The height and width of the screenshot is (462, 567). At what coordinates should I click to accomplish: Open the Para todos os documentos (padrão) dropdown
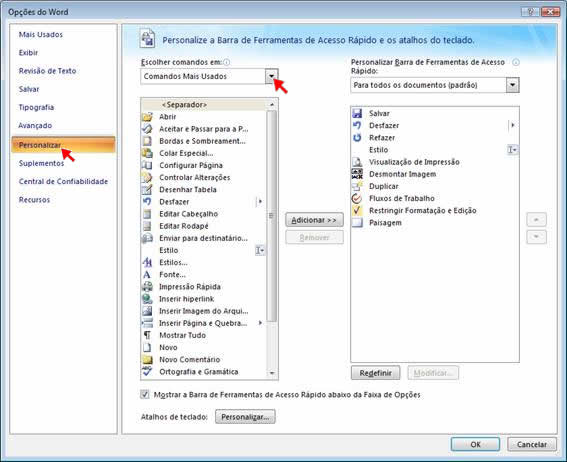pyautogui.click(x=512, y=85)
